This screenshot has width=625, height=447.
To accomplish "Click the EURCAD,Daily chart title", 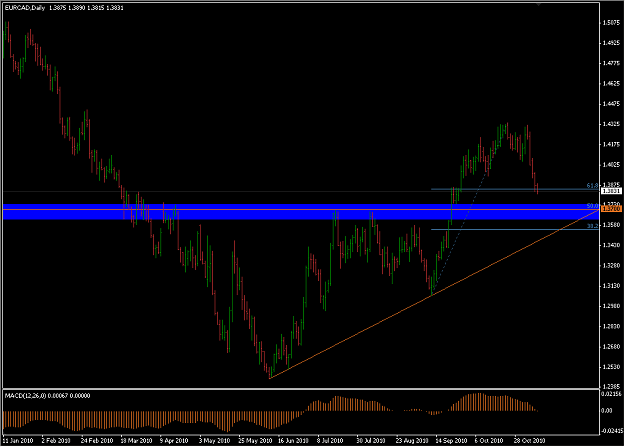I will point(24,8).
